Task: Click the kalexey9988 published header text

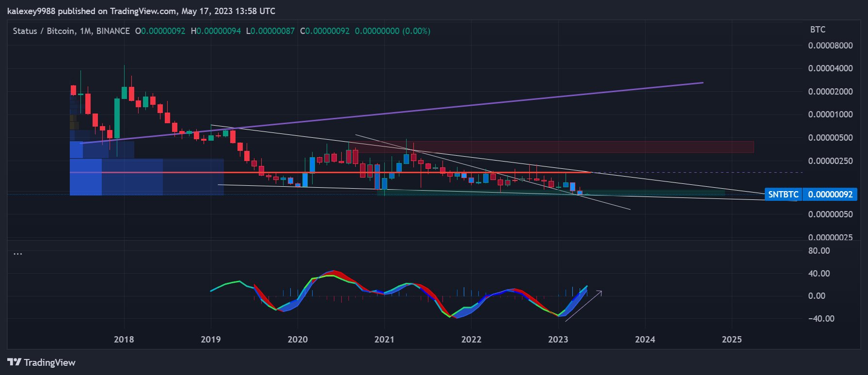Action: pyautogui.click(x=141, y=11)
